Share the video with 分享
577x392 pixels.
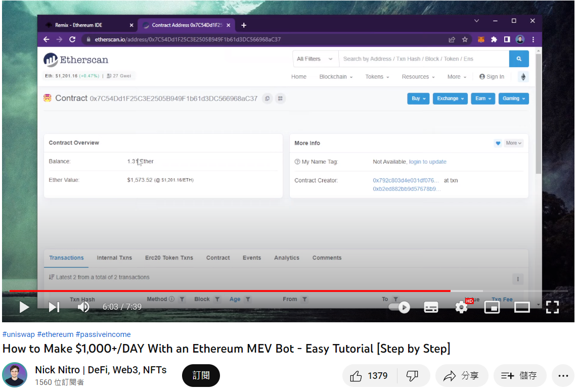pyautogui.click(x=462, y=376)
